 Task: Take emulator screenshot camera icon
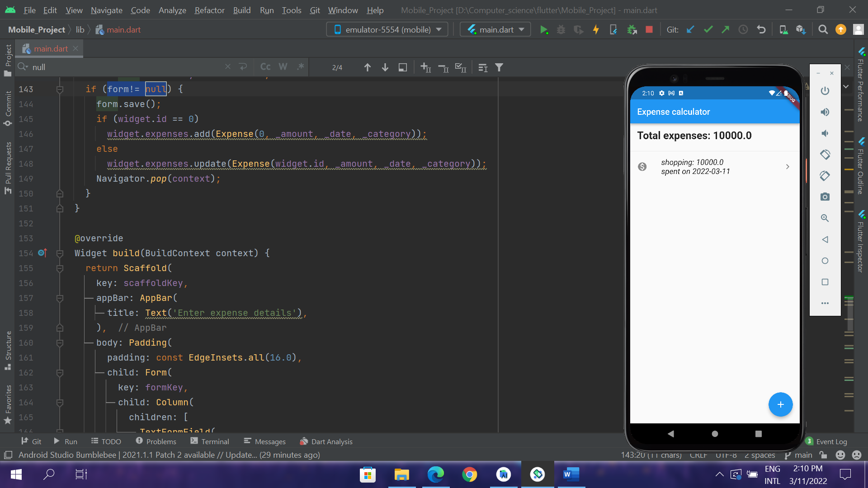point(825,197)
